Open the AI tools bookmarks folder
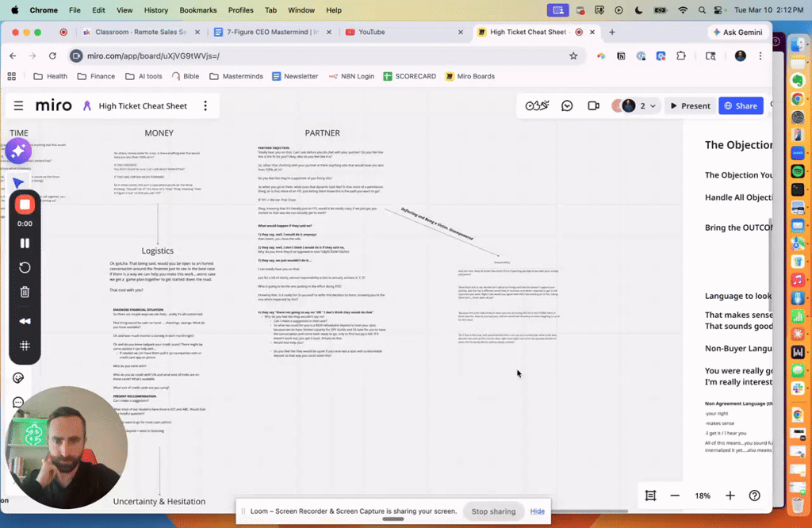Screen dimensions: 812x528 tap(144, 76)
